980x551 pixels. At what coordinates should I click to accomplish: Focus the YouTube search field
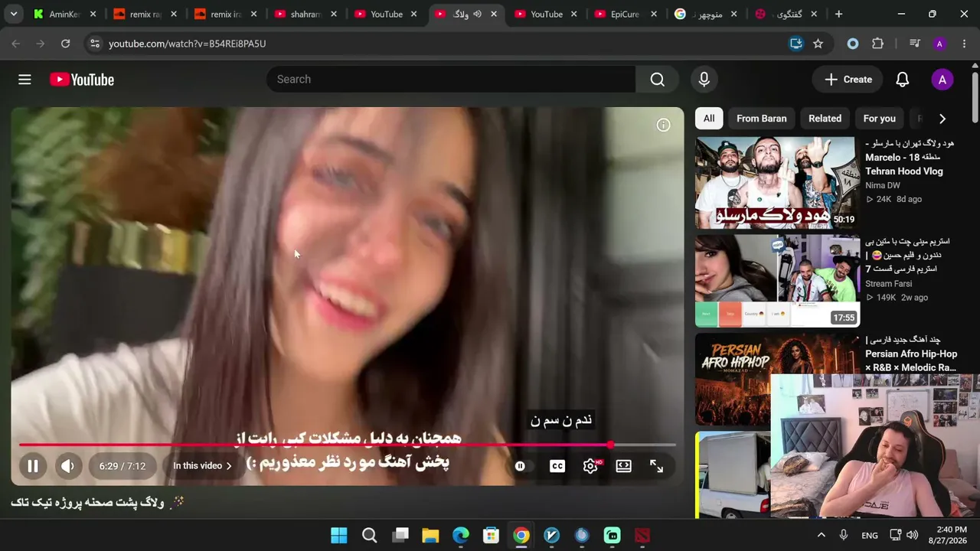451,80
